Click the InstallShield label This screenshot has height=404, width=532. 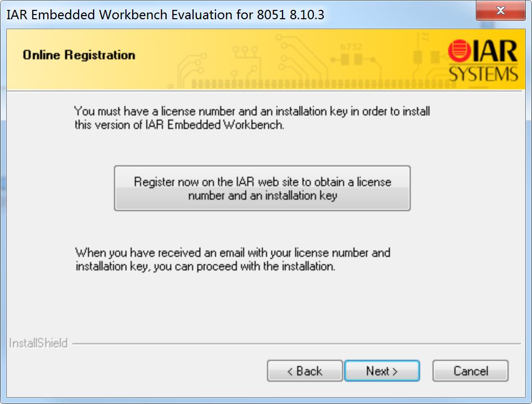[39, 343]
